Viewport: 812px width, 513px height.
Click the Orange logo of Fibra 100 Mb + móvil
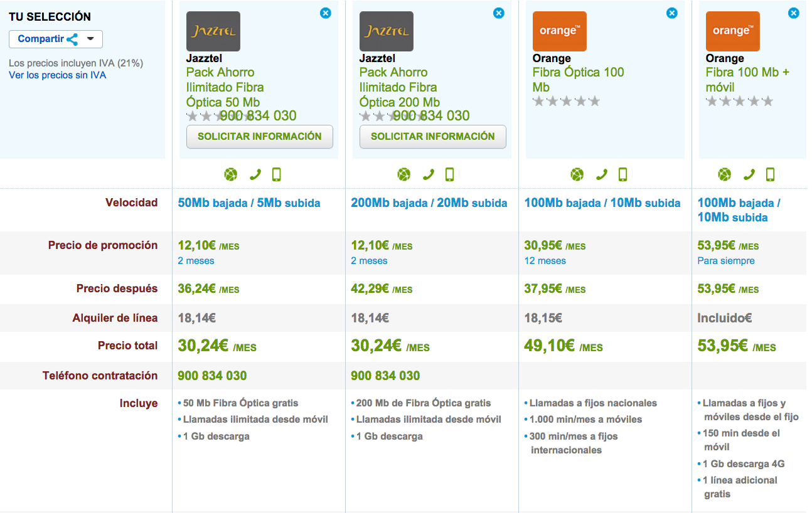point(733,31)
